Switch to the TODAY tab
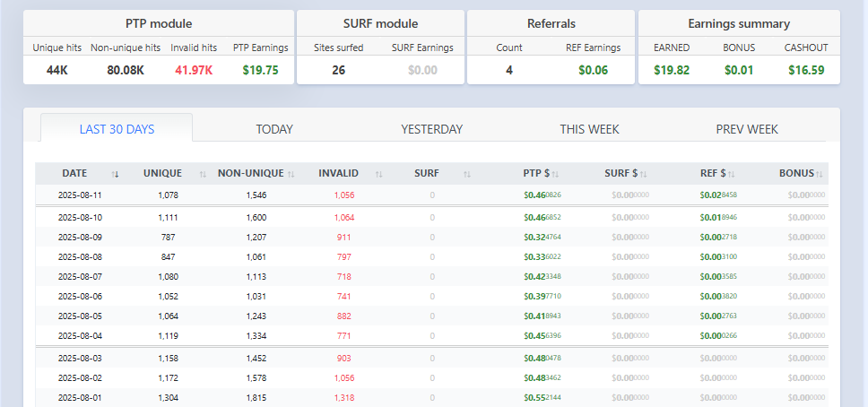 (274, 129)
